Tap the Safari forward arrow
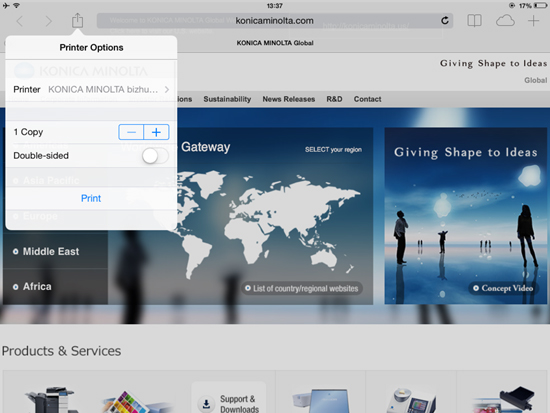 [x=48, y=21]
